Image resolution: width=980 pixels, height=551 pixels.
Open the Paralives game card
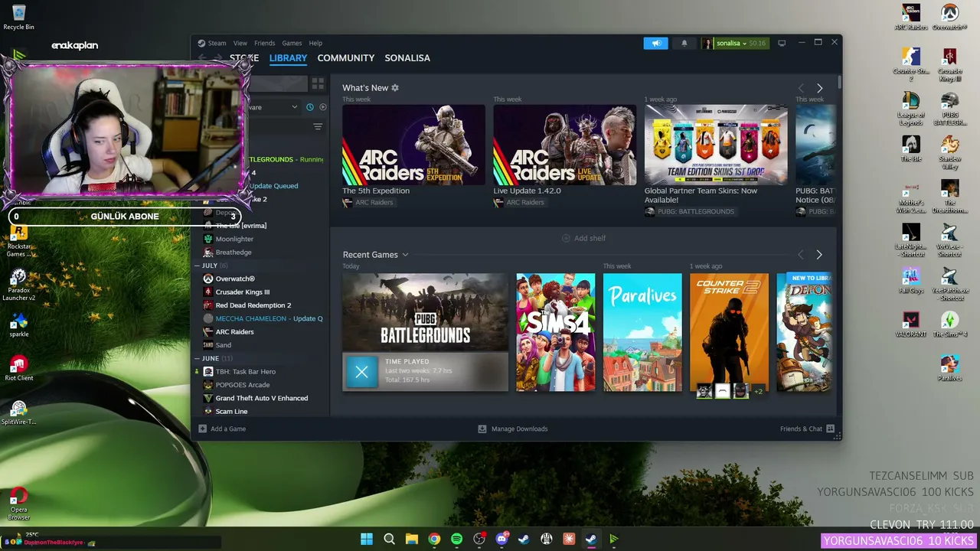(642, 332)
